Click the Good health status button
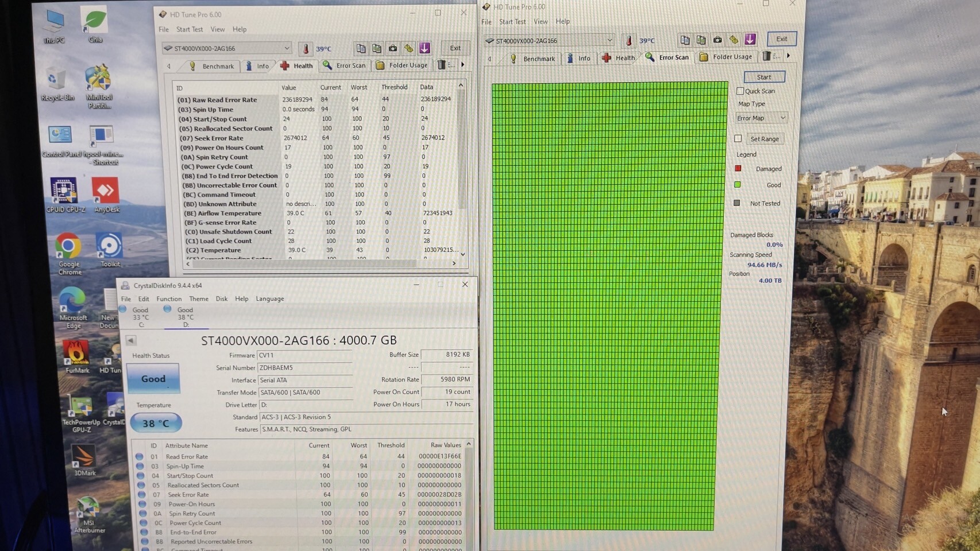980x551 pixels. coord(153,379)
